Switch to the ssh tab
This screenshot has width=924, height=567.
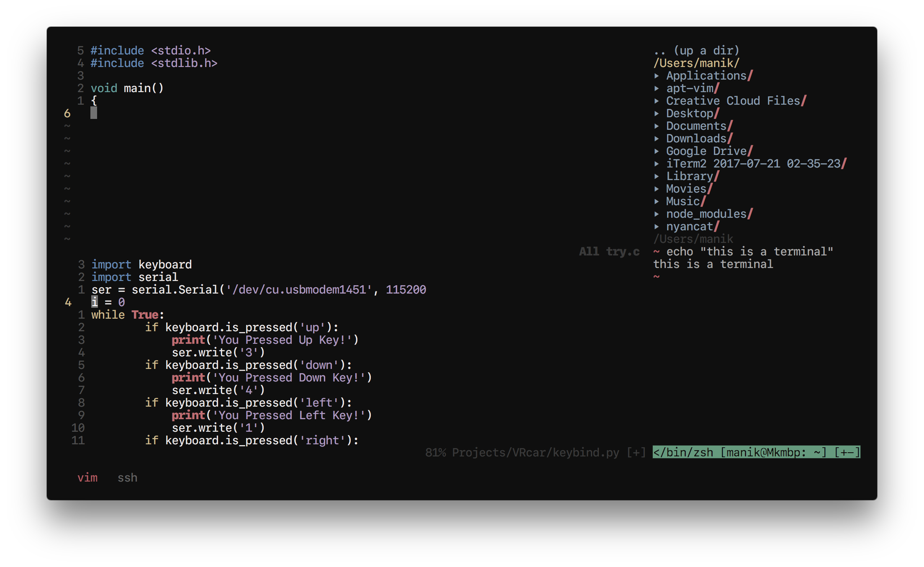(x=127, y=478)
